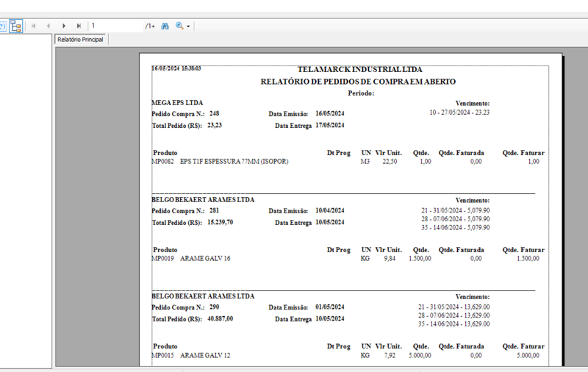Click RELATÓRIO DE PEDIDOS DE COMPRA EM ABERTO title

click(358, 82)
